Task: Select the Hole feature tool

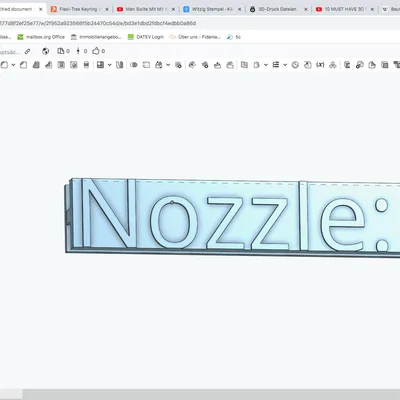Action: click(74, 65)
